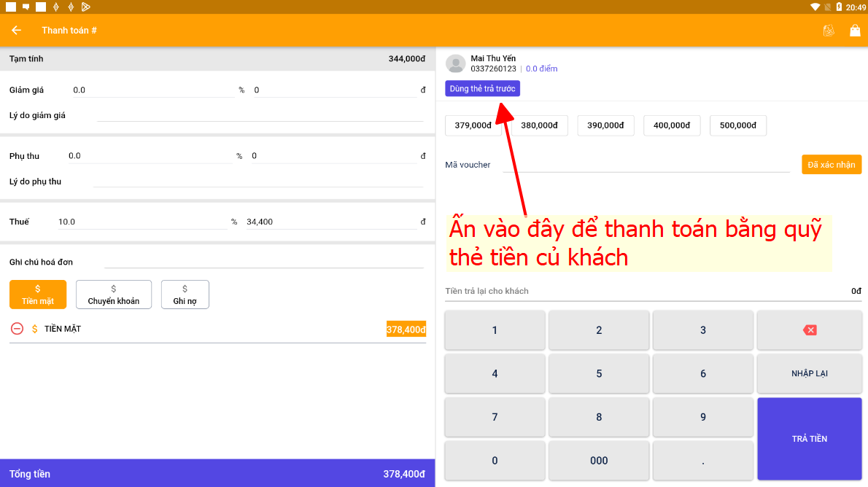Viewport: 868px width, 487px height.
Task: Select Chuyển khoản payment method
Action: (113, 295)
